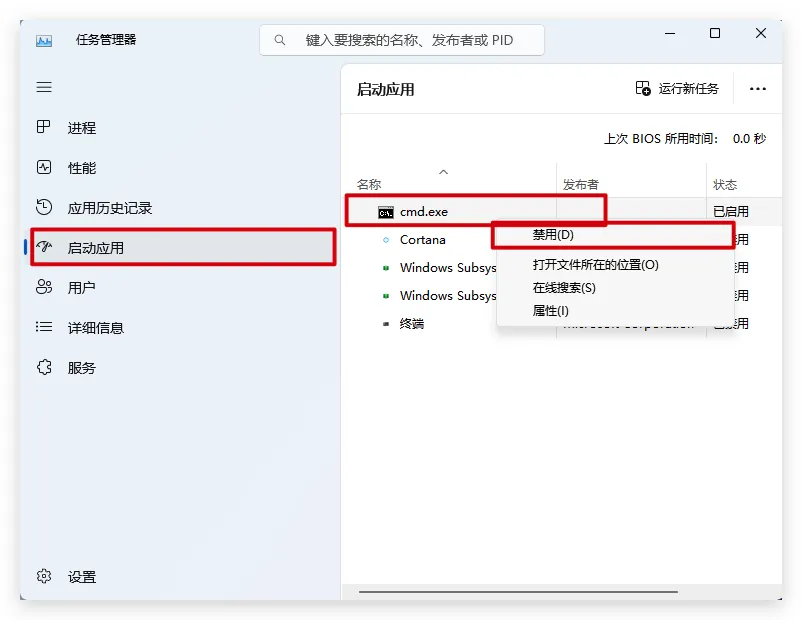Image resolution: width=802 pixels, height=620 pixels.
Task: Open 设置 (Settings) at bottom of sidebar
Action: point(82,577)
